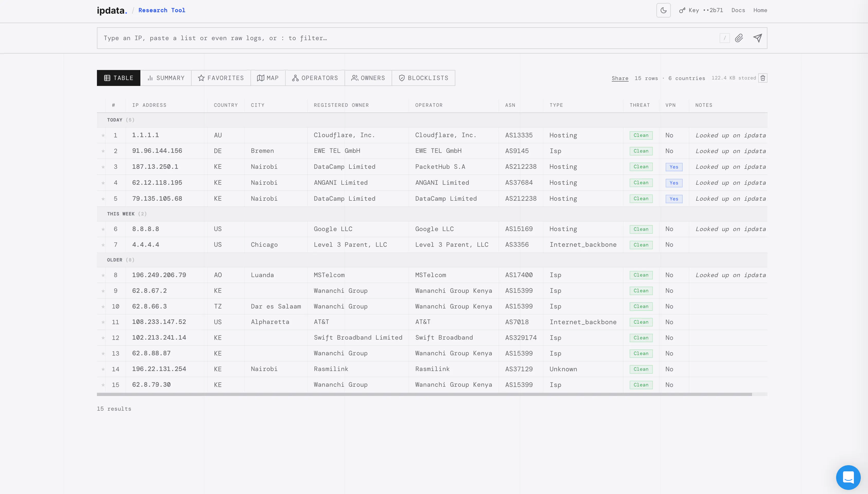Screen dimensions: 868x494
Task: Switch to the TABLE tab
Action: 119,78
